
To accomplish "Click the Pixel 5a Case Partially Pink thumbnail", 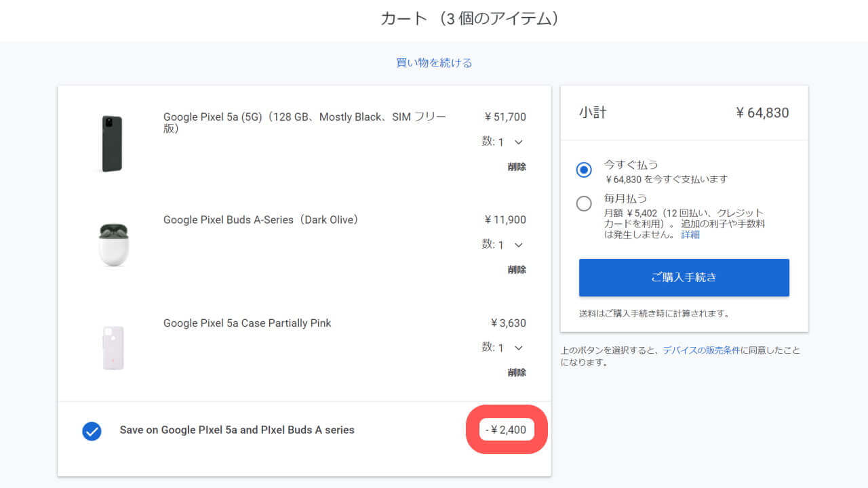I will (x=113, y=348).
